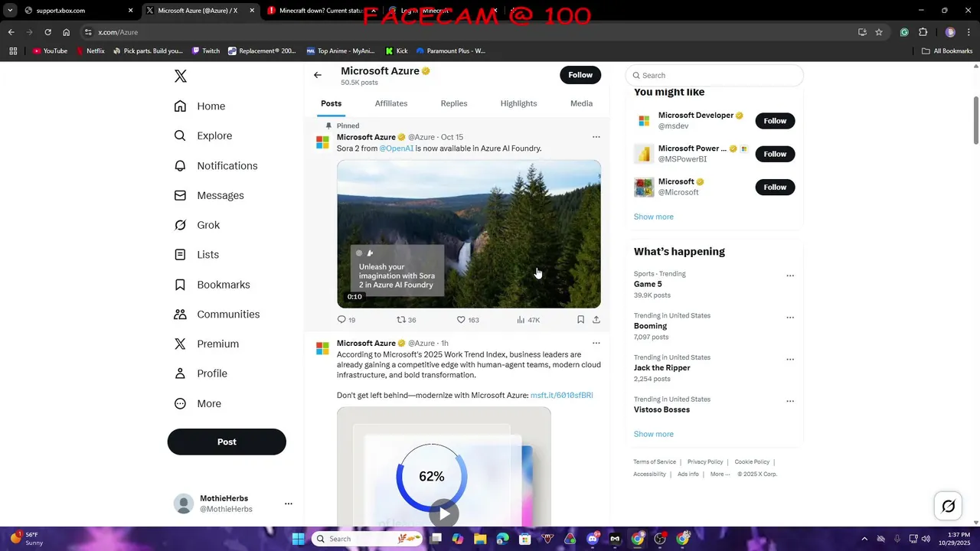This screenshot has height=551, width=980.
Task: Reload the page in Chrome
Action: pos(47,32)
